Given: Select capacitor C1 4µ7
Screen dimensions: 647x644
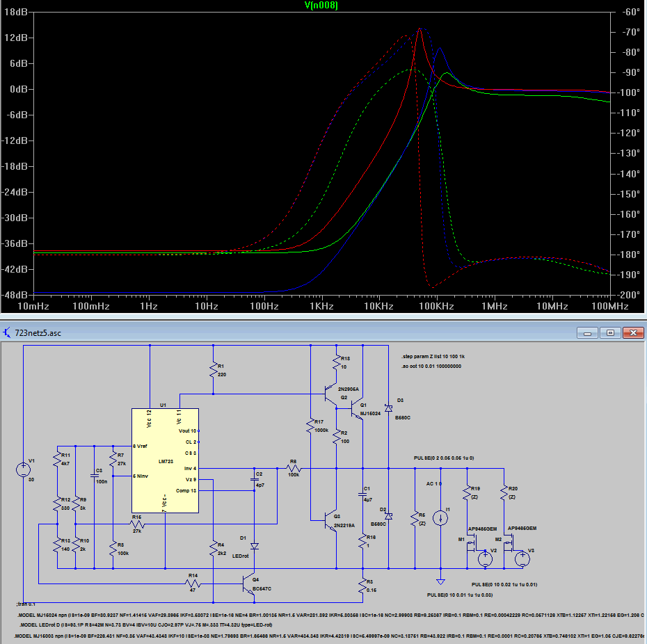Looking at the screenshot, I should [362, 494].
